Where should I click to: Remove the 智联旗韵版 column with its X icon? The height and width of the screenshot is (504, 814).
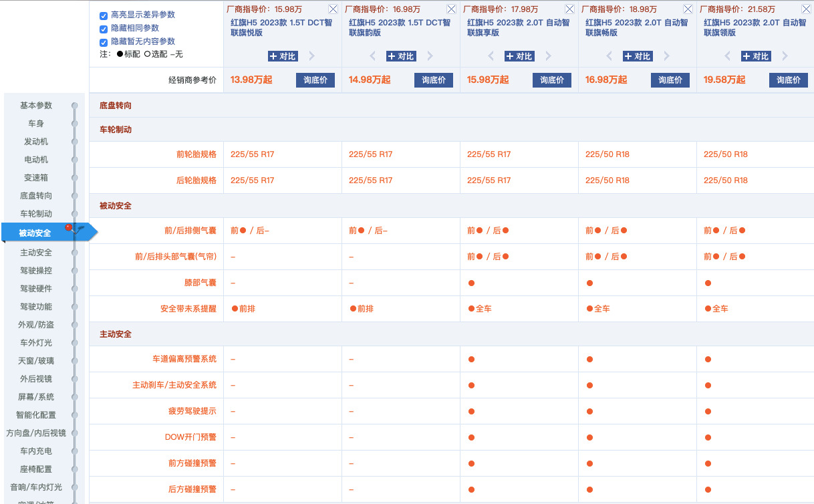pos(450,9)
